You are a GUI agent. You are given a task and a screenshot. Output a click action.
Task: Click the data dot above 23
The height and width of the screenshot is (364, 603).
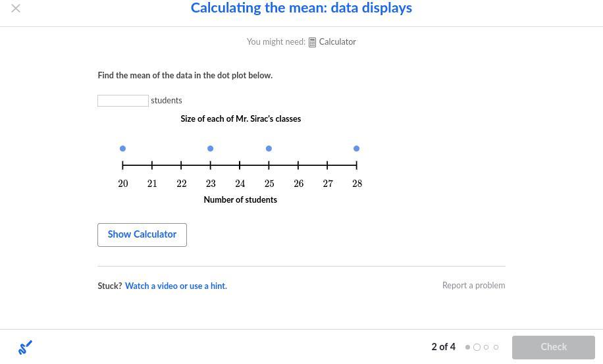[211, 149]
